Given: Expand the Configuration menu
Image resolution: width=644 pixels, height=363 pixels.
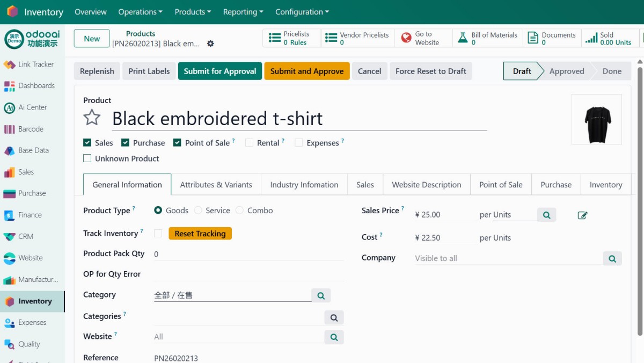Looking at the screenshot, I should pos(302,12).
